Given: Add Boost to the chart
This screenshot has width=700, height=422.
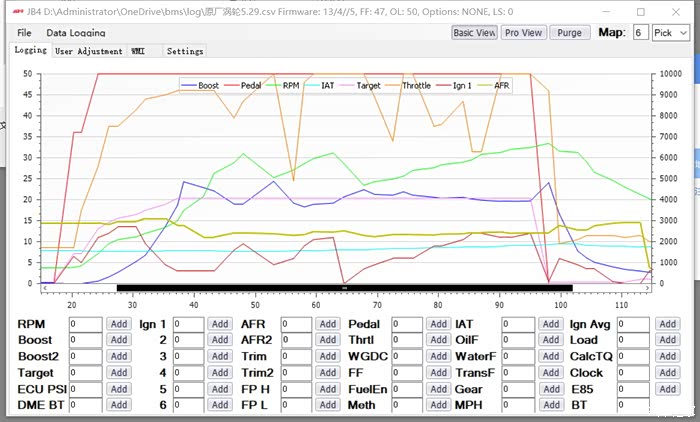Looking at the screenshot, I should (119, 340).
